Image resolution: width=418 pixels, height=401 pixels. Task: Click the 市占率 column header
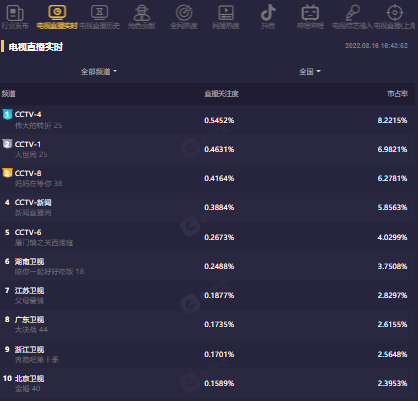tap(397, 94)
